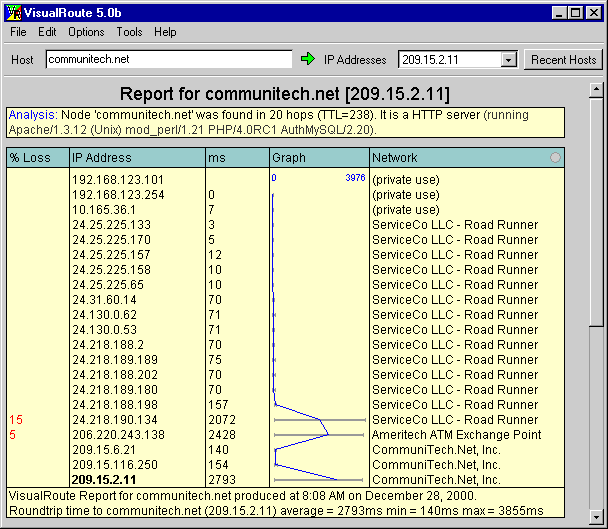Select bold destination IP 209.15.2.11

(x=104, y=480)
